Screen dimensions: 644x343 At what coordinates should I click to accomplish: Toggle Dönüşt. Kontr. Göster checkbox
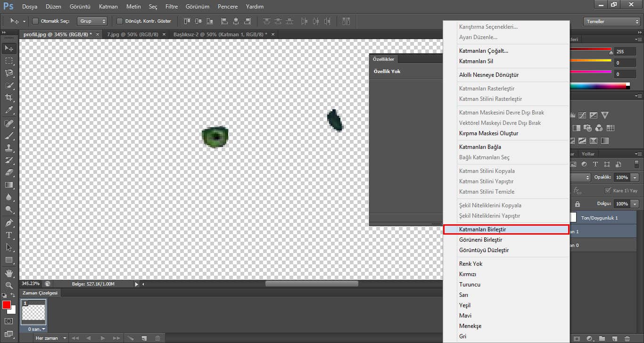[120, 21]
